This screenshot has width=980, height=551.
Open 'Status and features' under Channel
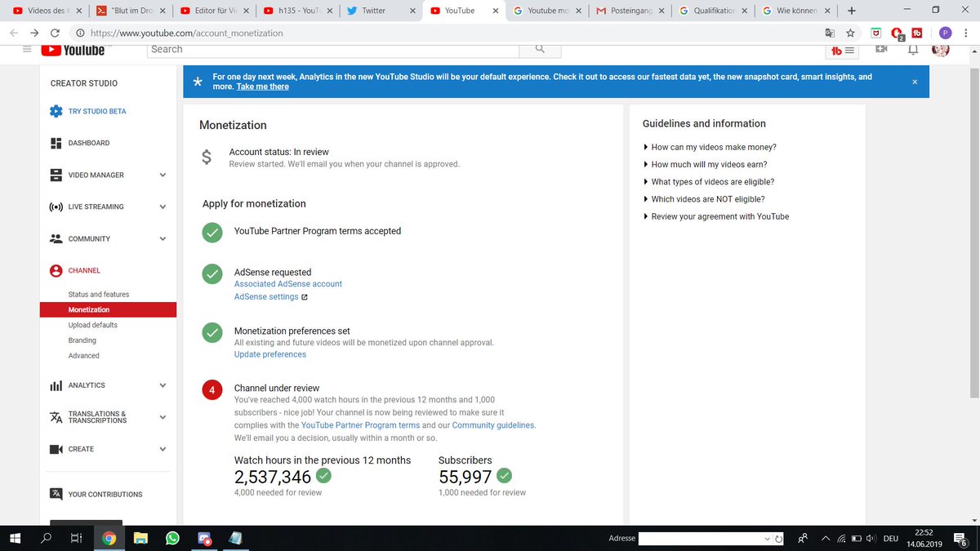pos(99,294)
